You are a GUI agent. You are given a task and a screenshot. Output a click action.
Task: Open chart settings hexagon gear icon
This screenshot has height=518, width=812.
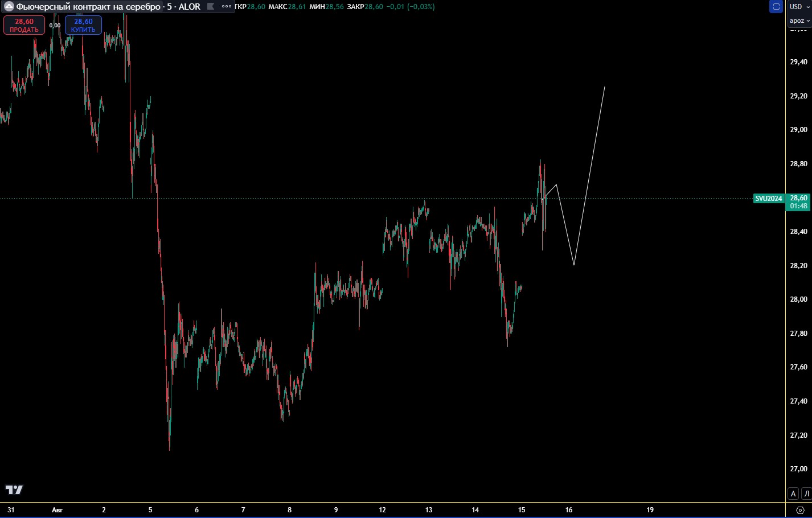801,510
